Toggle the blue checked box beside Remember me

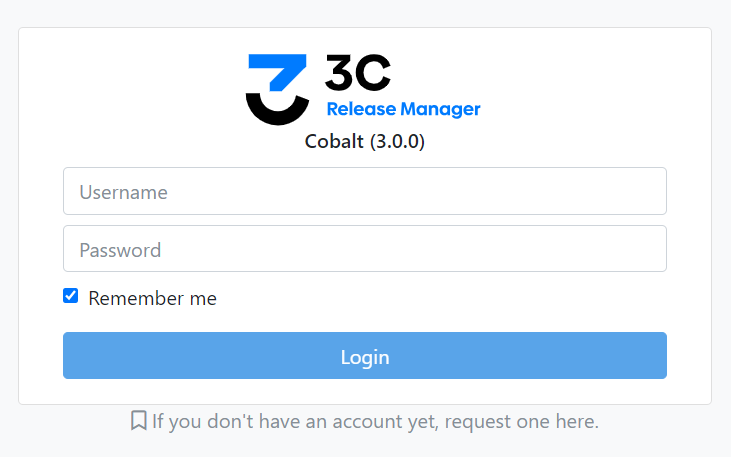point(70,296)
